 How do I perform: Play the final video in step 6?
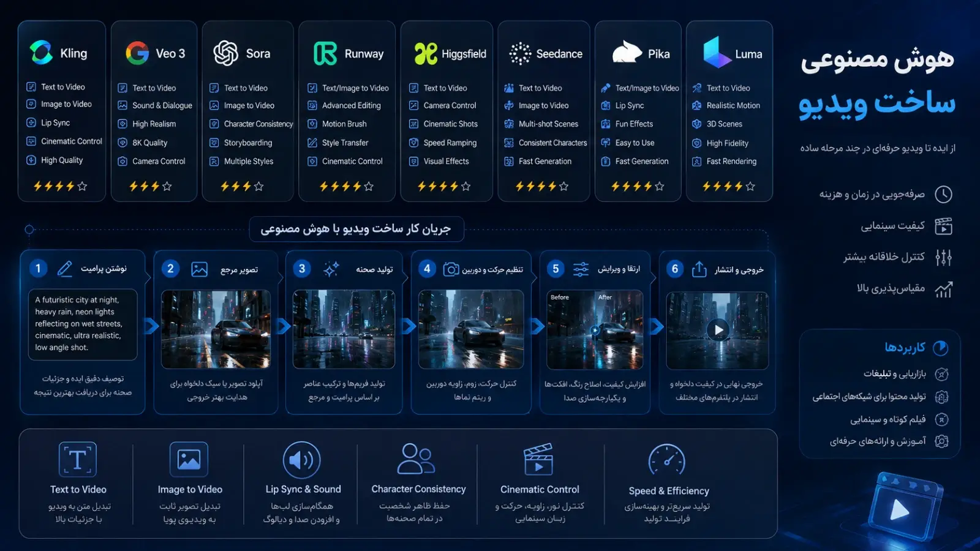(x=718, y=330)
